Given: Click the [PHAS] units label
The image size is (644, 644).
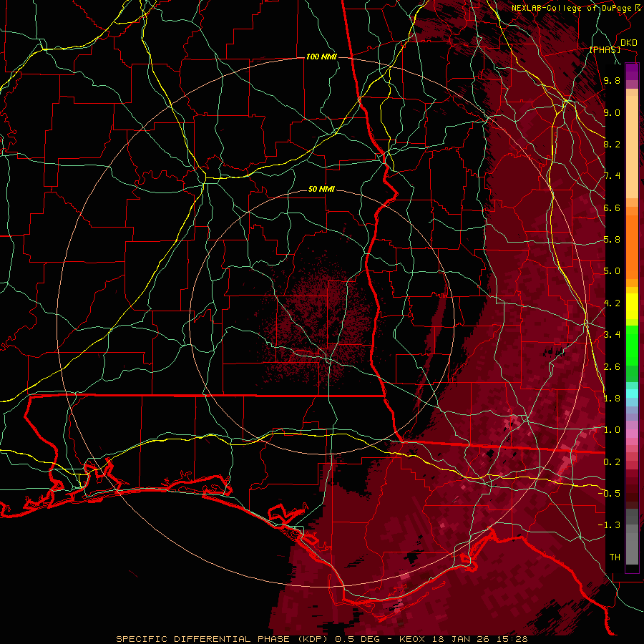Looking at the screenshot, I should tap(605, 49).
